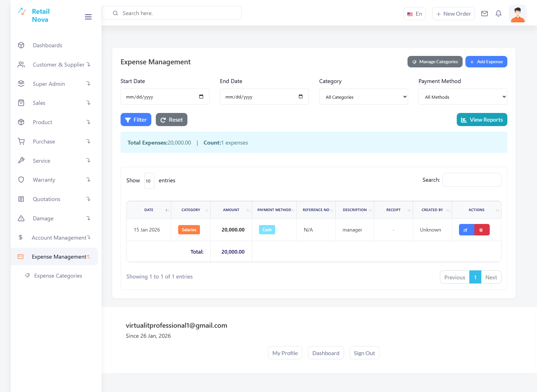Click the red delete trash icon

[x=482, y=230]
